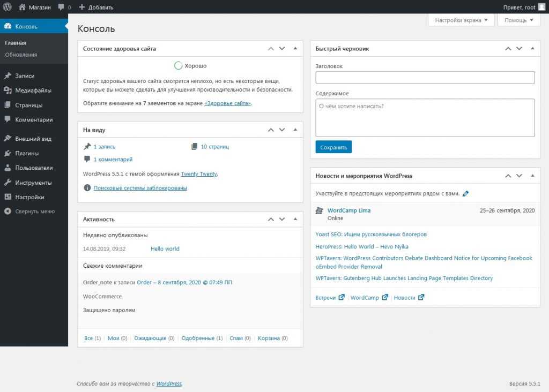This screenshot has height=392, width=549.
Task: Go to Обновления submenu item
Action: [21, 55]
